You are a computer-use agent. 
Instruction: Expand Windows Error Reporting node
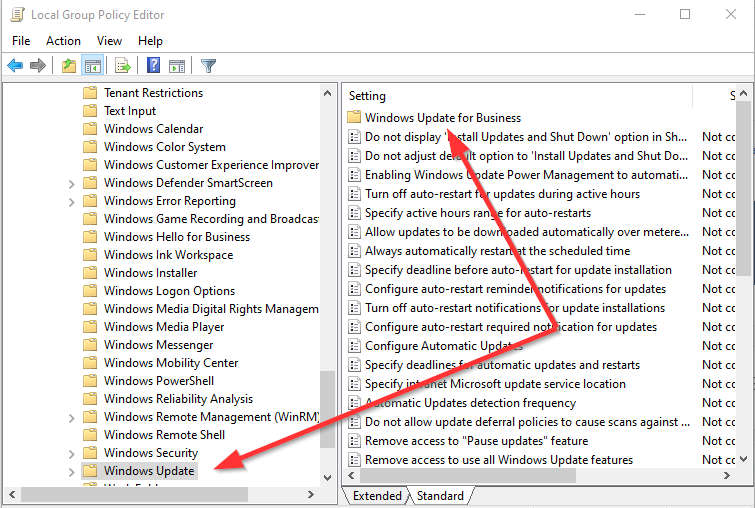pyautogui.click(x=71, y=202)
